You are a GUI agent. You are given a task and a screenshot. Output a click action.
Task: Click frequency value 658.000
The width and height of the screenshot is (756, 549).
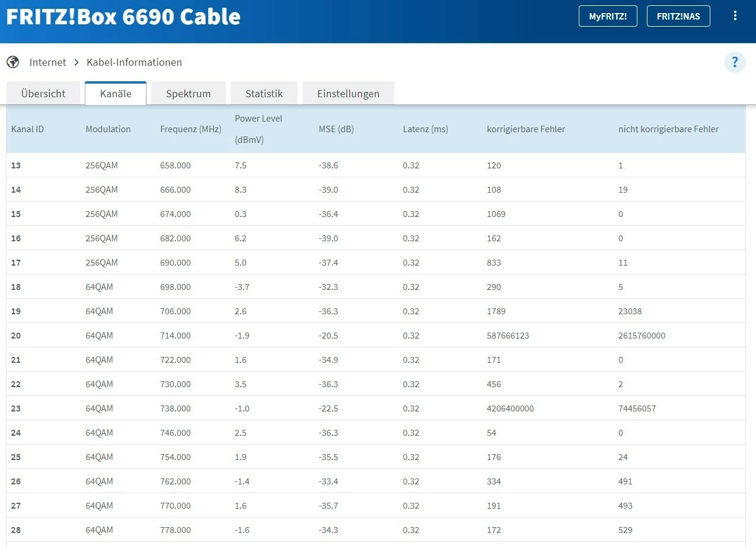click(x=176, y=165)
